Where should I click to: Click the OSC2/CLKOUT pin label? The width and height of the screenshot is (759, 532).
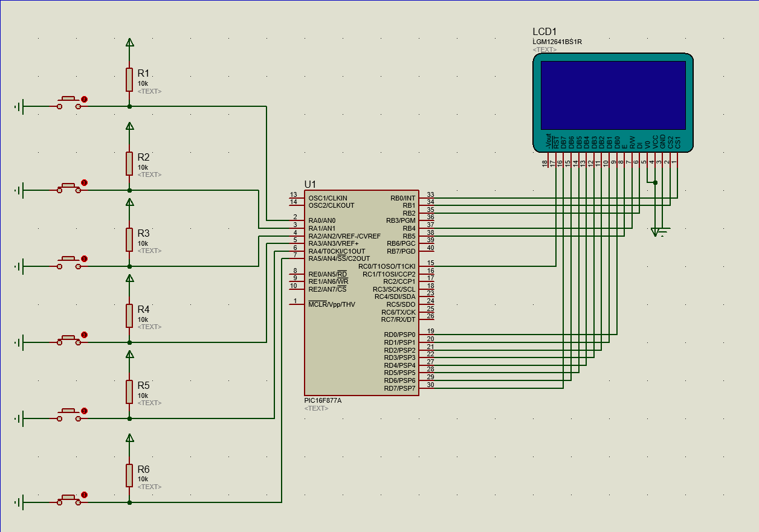click(x=331, y=205)
